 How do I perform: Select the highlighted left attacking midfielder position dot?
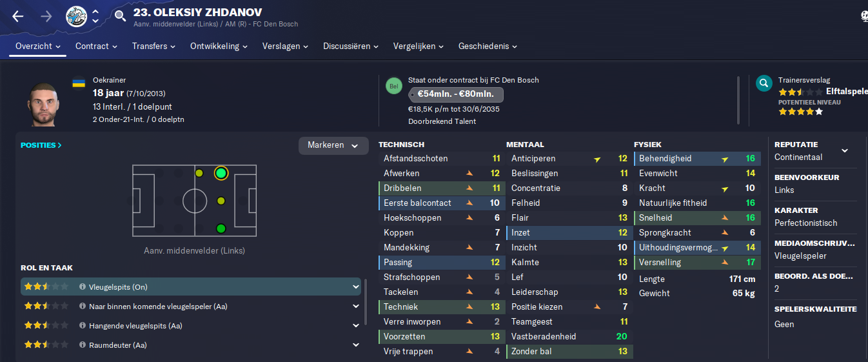coord(221,173)
